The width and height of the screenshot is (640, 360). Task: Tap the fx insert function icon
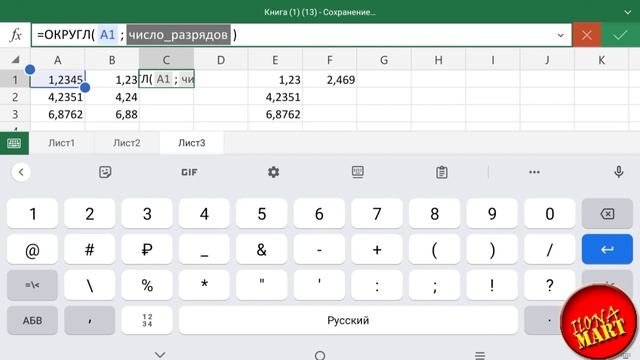pyautogui.click(x=16, y=35)
